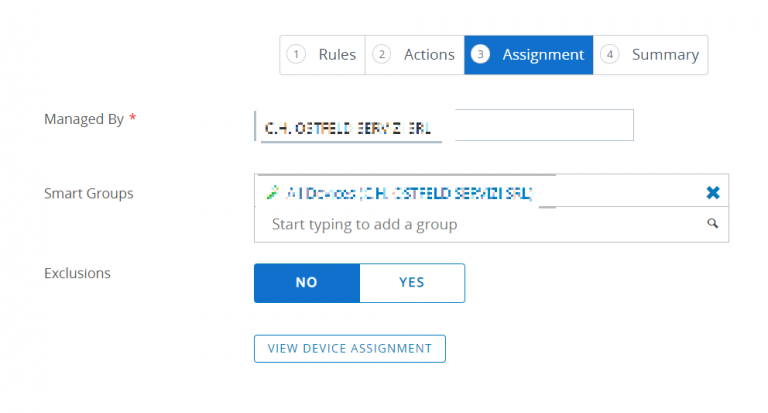This screenshot has height=413, width=768.
Task: Open the Managed By selection field
Action: [x=444, y=125]
